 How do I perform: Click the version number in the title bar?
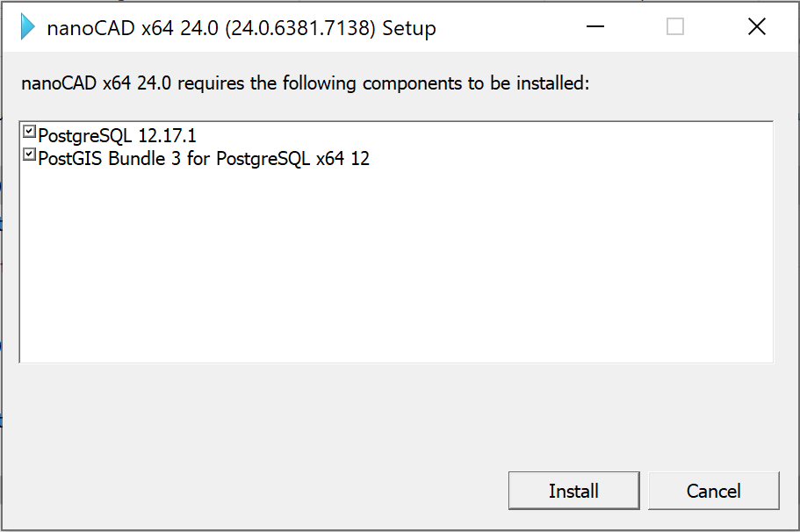click(300, 28)
